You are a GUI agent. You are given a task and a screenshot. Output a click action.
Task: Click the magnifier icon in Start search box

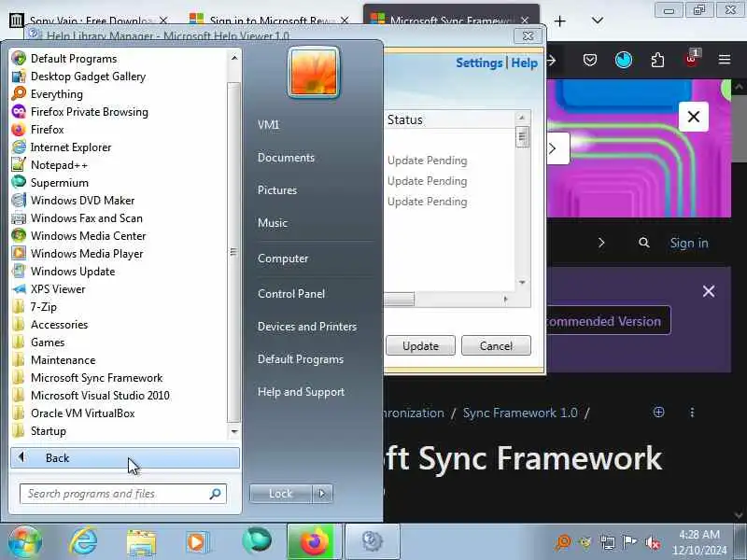tap(216, 494)
